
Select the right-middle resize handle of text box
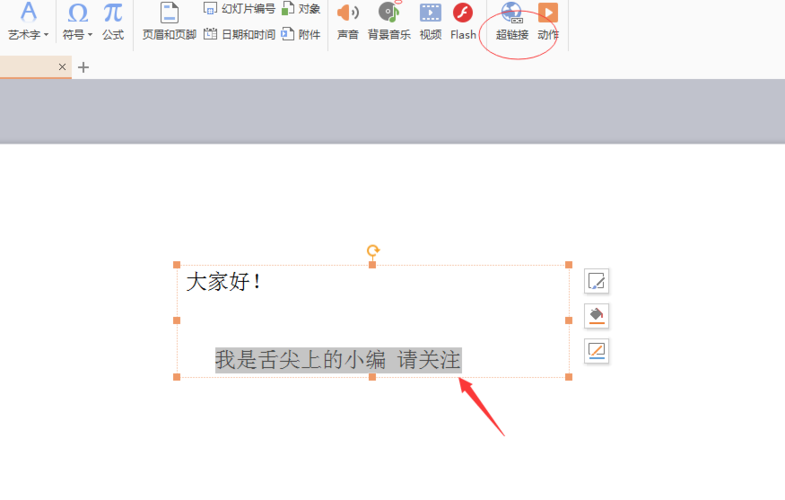tap(569, 320)
